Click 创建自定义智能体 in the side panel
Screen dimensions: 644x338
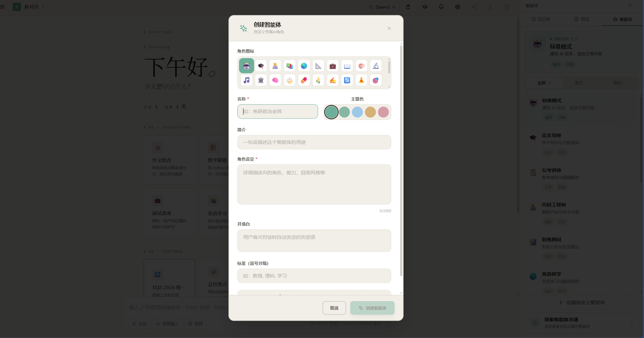(x=582, y=302)
